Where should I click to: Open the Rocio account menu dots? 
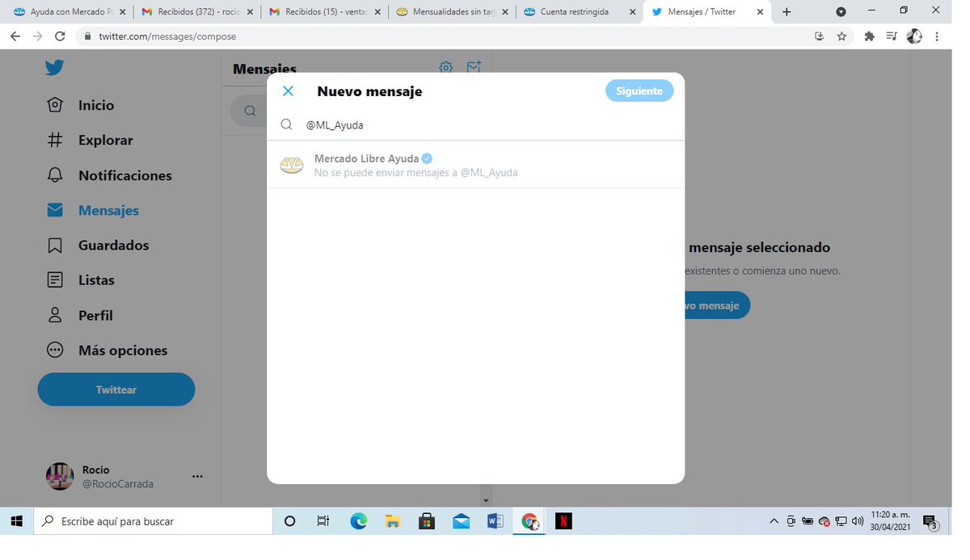tap(197, 477)
